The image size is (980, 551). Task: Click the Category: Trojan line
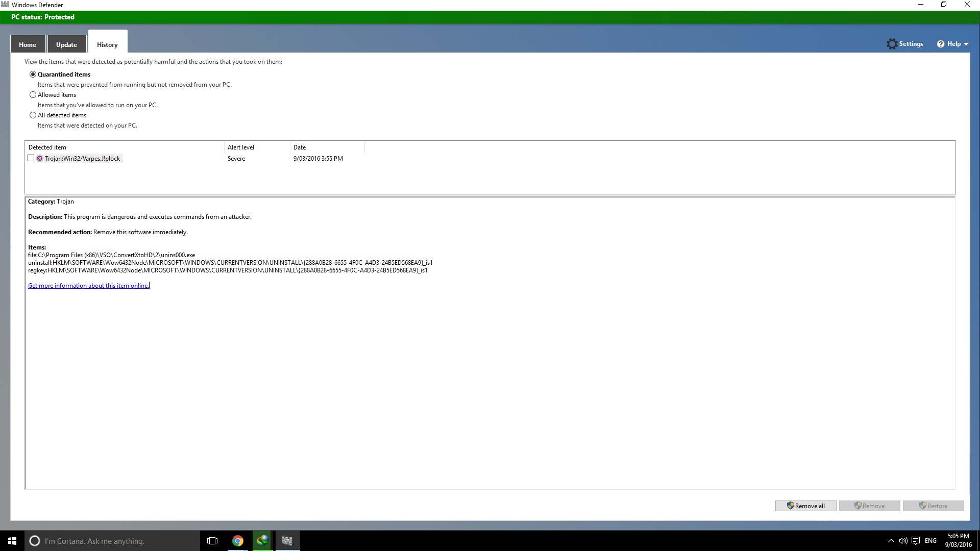tap(51, 202)
